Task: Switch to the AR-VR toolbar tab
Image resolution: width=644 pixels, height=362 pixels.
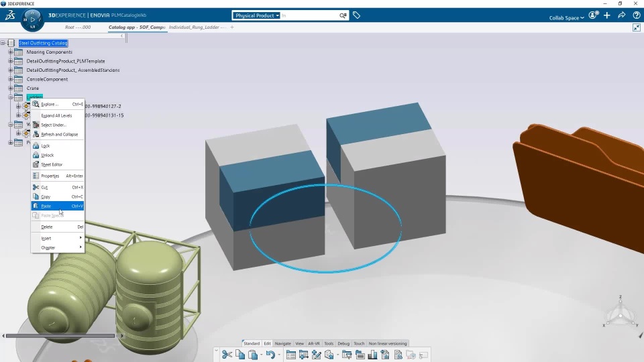Action: click(x=314, y=343)
